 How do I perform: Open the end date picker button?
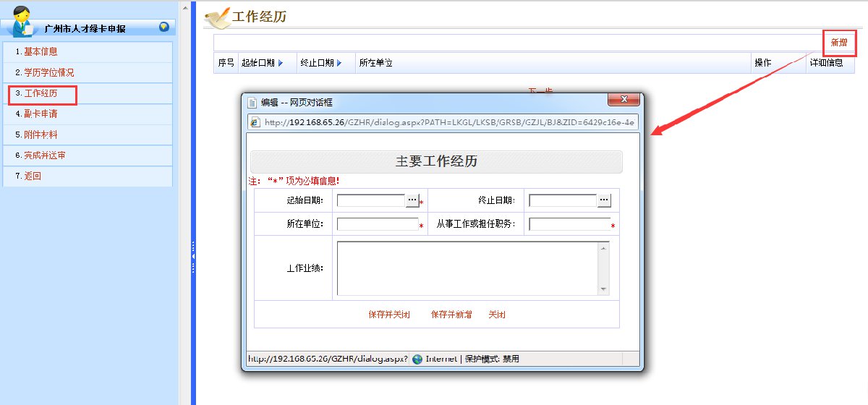604,200
